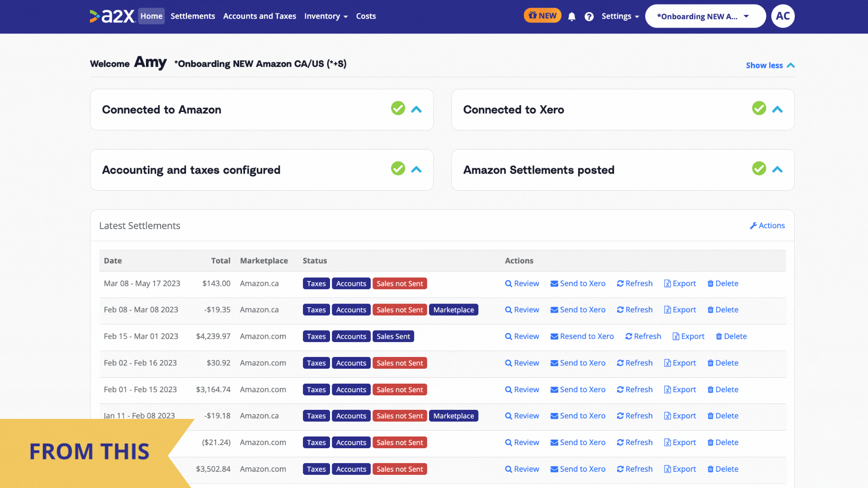The width and height of the screenshot is (868, 488).
Task: Open the Inventory dropdown menu
Action: 326,16
